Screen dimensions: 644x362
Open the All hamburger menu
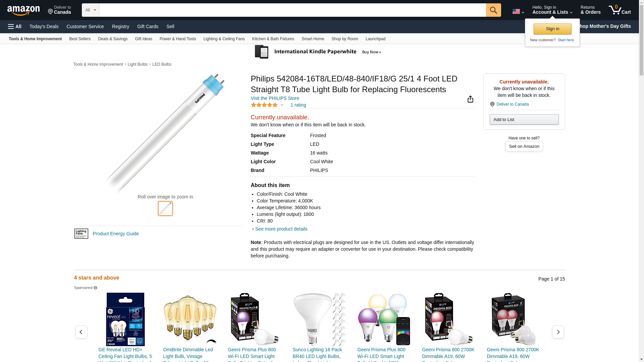[15, 26]
